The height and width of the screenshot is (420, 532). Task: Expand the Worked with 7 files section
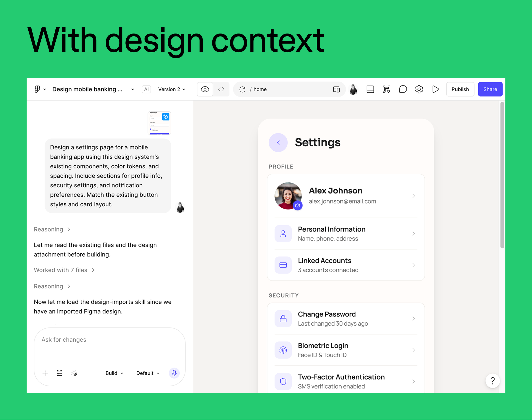click(64, 270)
